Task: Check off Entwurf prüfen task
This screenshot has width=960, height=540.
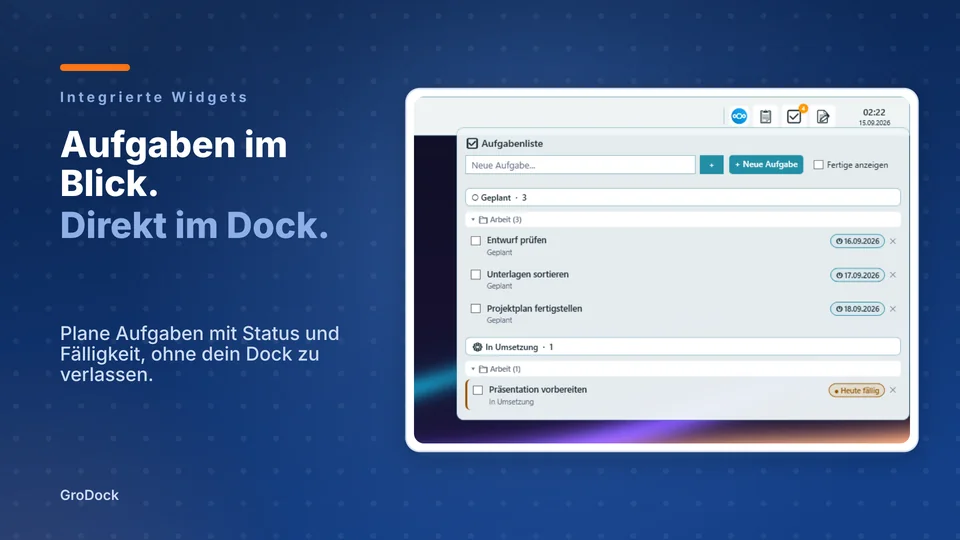Action: click(476, 241)
